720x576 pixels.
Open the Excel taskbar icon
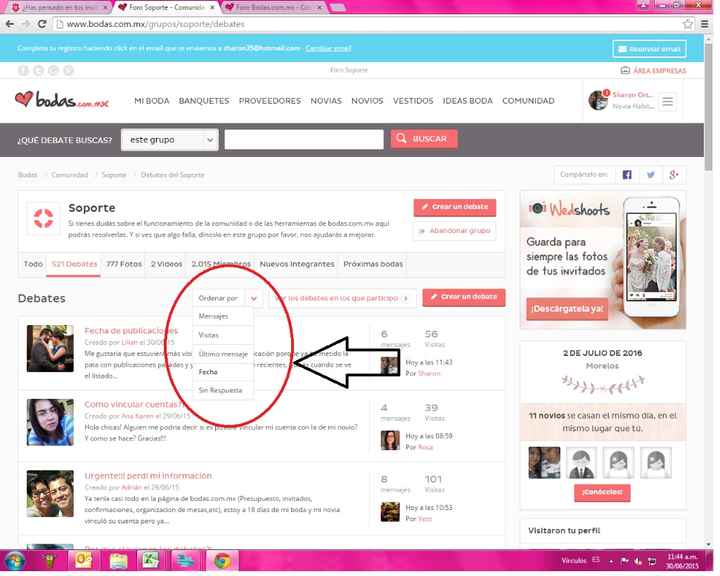pyautogui.click(x=150, y=561)
